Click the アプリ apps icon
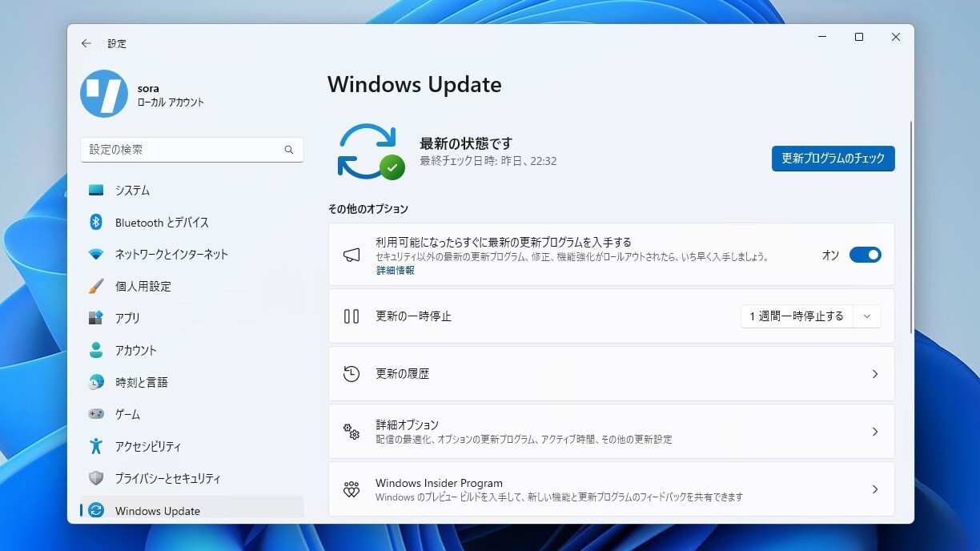Screen dimensions: 980x551 (x=96, y=319)
